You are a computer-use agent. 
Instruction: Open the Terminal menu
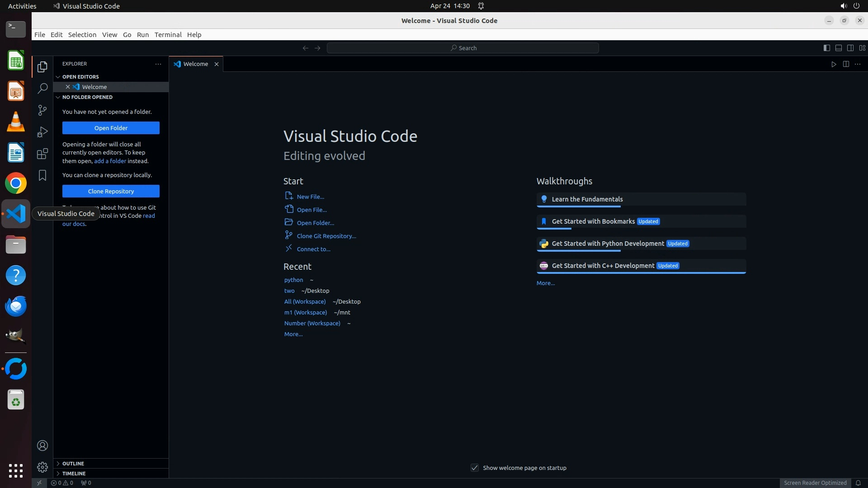point(168,35)
